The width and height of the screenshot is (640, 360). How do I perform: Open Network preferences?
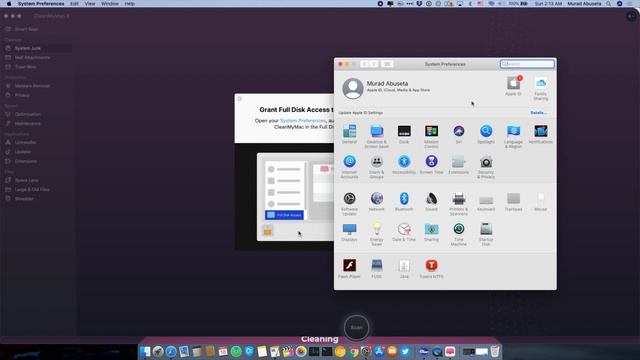[x=376, y=202]
